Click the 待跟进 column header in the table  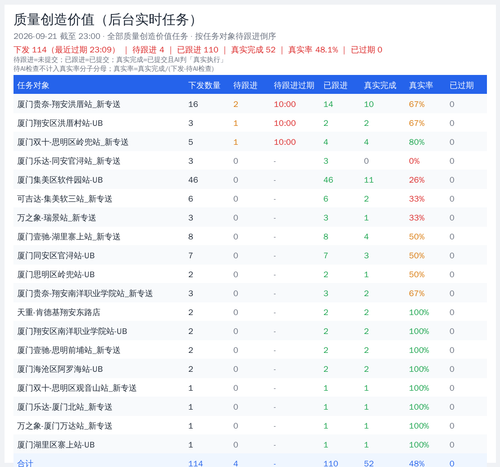coord(245,85)
